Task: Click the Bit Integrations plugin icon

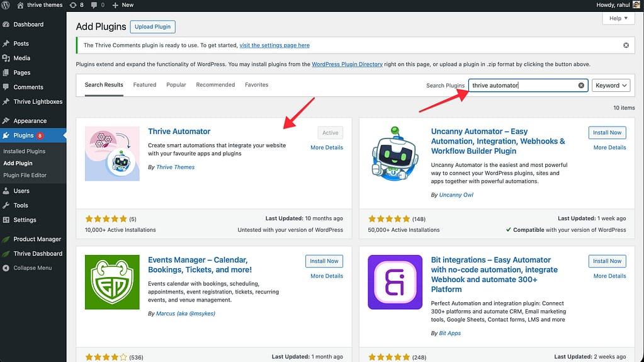Action: (395, 282)
